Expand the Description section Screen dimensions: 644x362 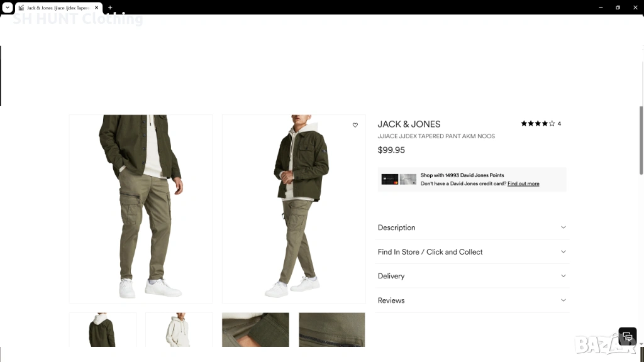472,228
